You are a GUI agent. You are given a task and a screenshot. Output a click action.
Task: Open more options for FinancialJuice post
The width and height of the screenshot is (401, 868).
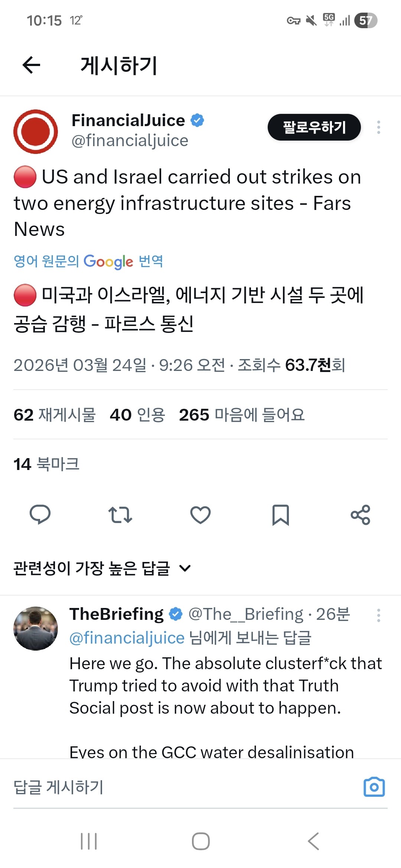pos(378,127)
